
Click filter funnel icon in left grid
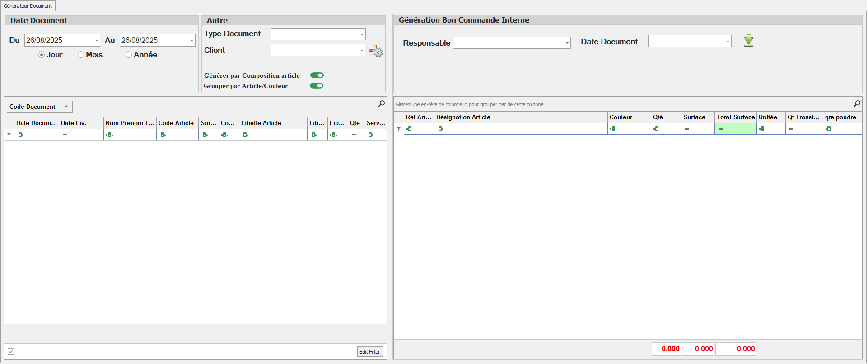[9, 135]
